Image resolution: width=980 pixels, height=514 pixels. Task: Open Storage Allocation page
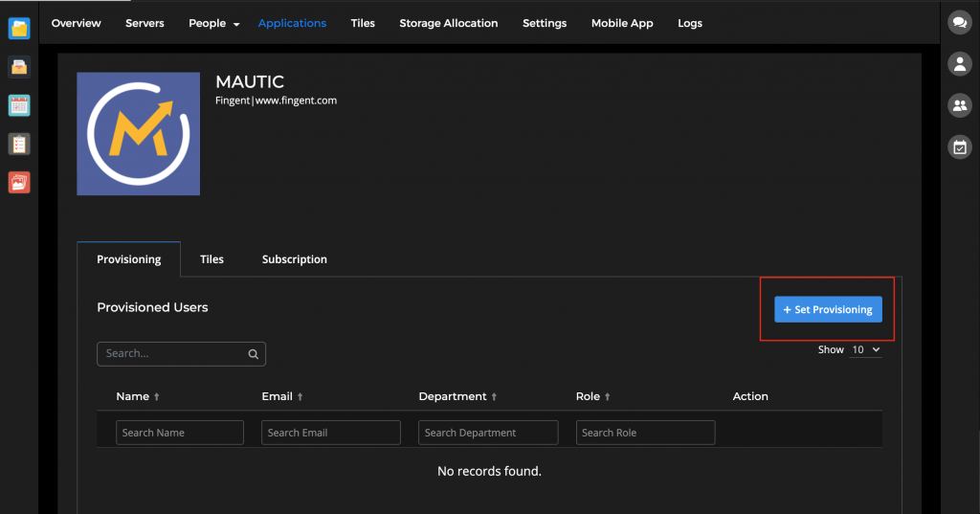(449, 23)
